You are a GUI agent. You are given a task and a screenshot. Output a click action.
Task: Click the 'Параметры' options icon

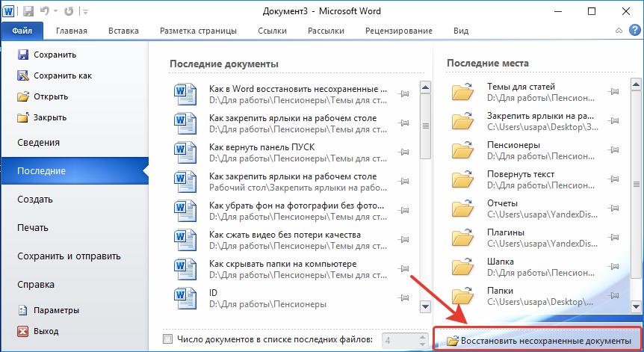coord(23,310)
